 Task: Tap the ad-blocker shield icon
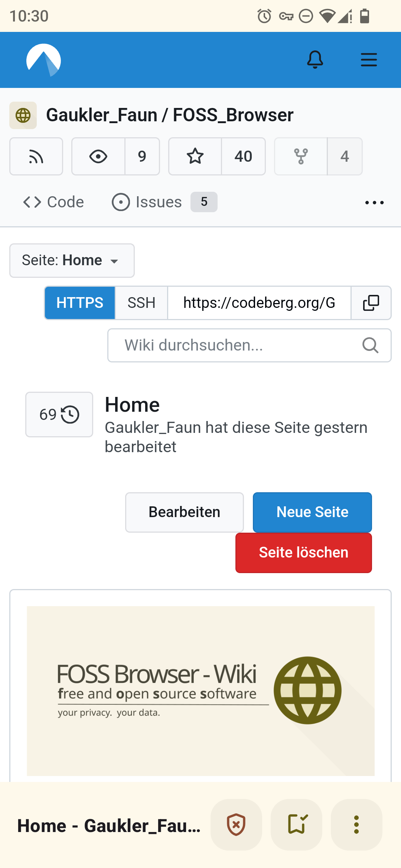236,825
